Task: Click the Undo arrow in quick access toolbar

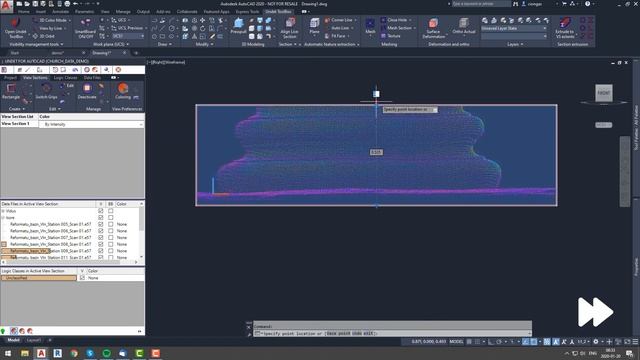Action: [75, 4]
